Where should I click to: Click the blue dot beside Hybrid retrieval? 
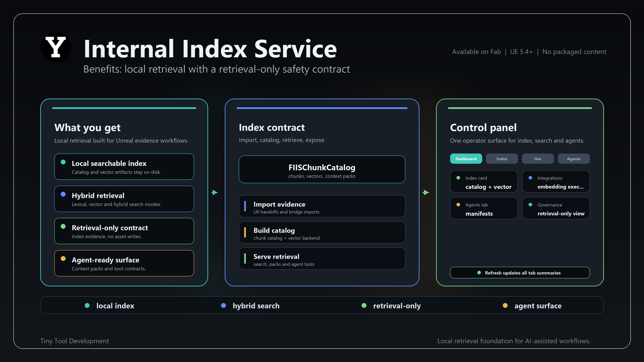coord(63,194)
